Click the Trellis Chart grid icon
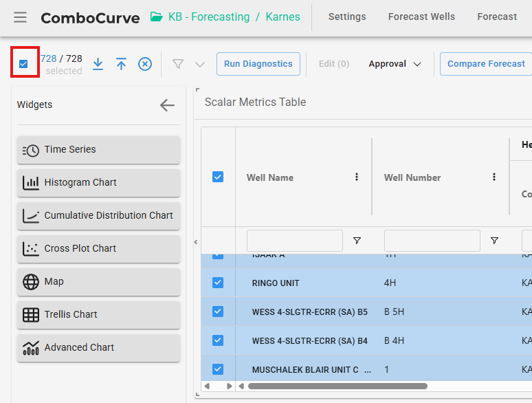The image size is (532, 403). click(31, 315)
